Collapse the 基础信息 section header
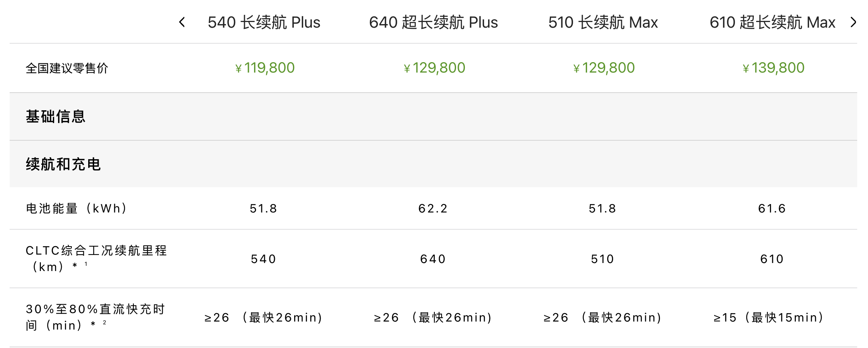868x348 pixels. pyautogui.click(x=433, y=117)
